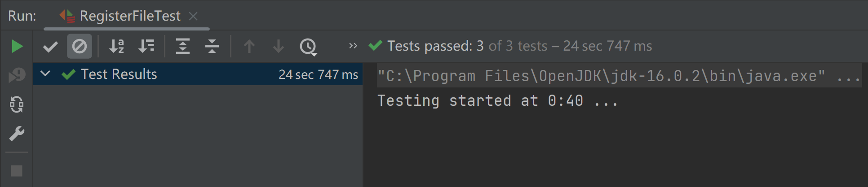This screenshot has height=187, width=868.
Task: Go to next failed test arrow
Action: 279,46
